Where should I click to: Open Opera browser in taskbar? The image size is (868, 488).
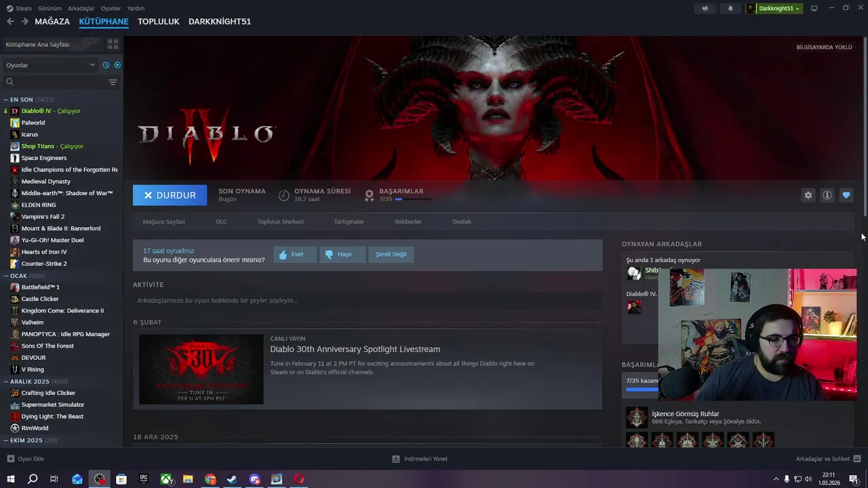pos(299,479)
